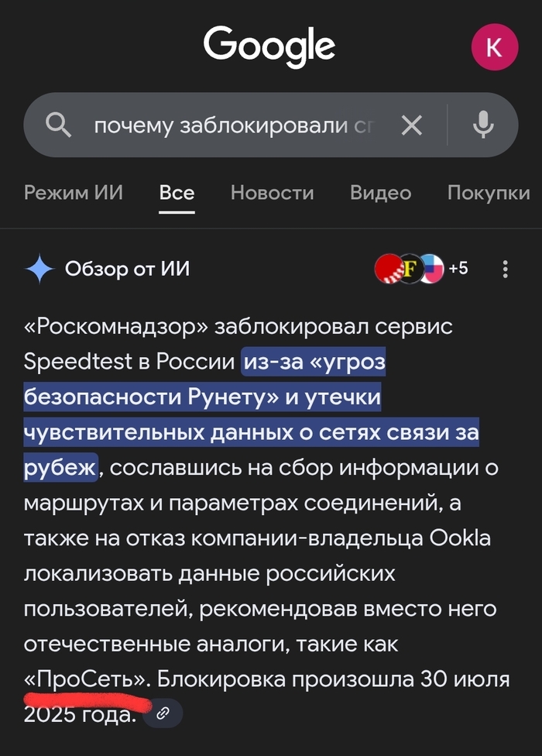Open three-dot menu for AI overview
Image resolution: width=542 pixels, height=756 pixels.
pyautogui.click(x=505, y=269)
